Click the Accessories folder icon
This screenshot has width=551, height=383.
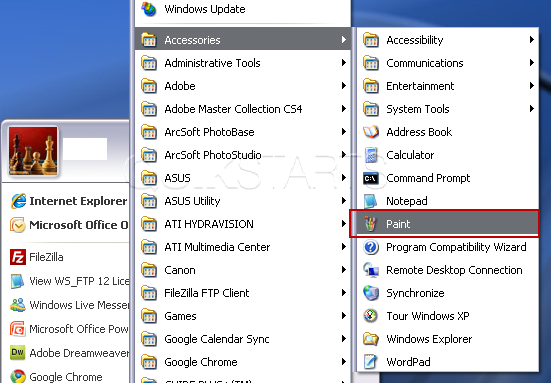click(x=149, y=40)
